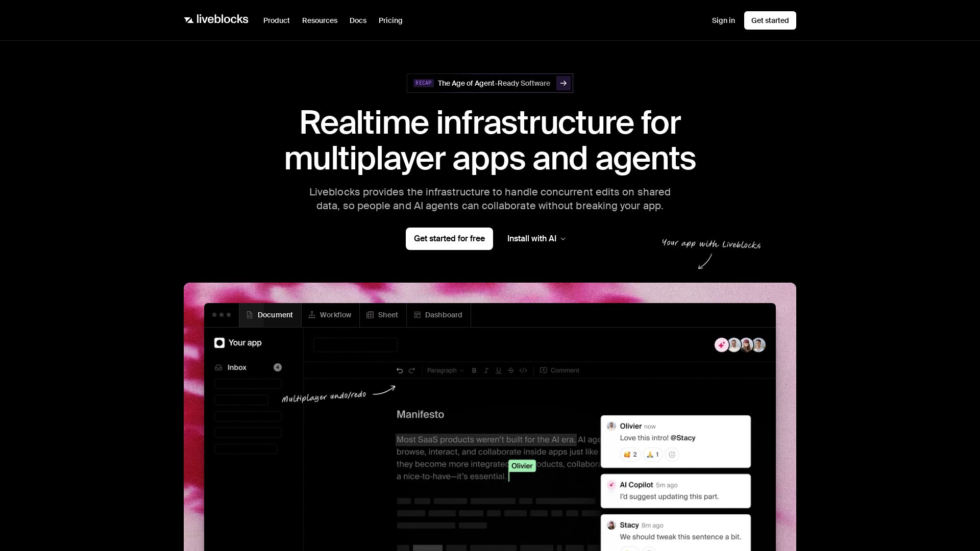
Task: Open the Pricing page link
Action: (x=390, y=20)
